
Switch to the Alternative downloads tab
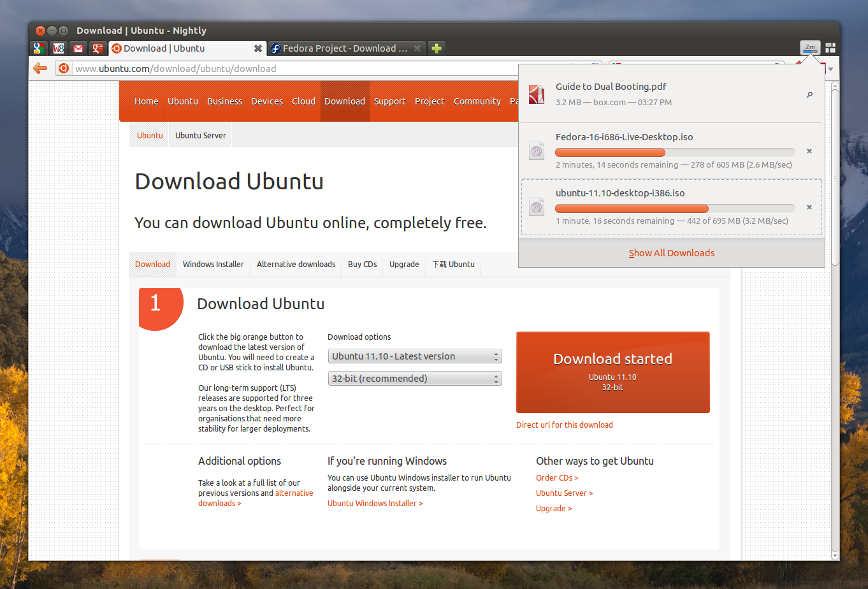[x=296, y=264]
